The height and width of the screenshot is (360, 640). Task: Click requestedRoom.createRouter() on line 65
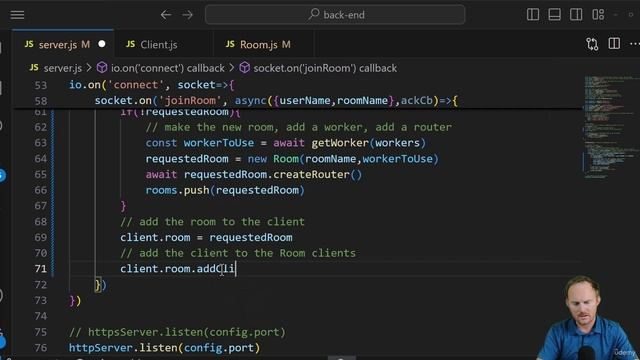(x=273, y=175)
